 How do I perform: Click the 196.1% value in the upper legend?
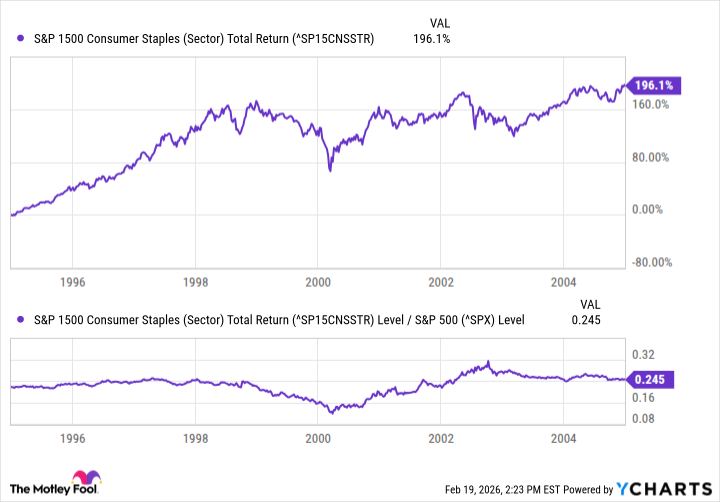pos(432,39)
